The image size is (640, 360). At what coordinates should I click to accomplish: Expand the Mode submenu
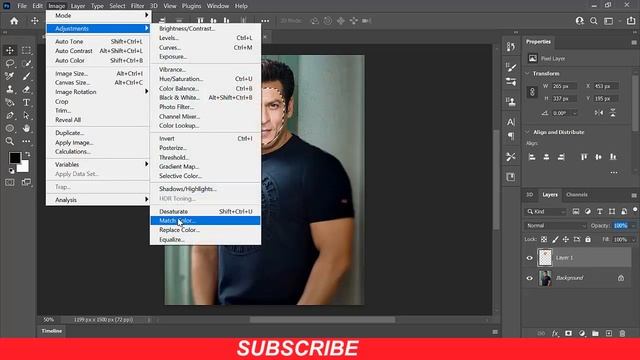pyautogui.click(x=98, y=16)
